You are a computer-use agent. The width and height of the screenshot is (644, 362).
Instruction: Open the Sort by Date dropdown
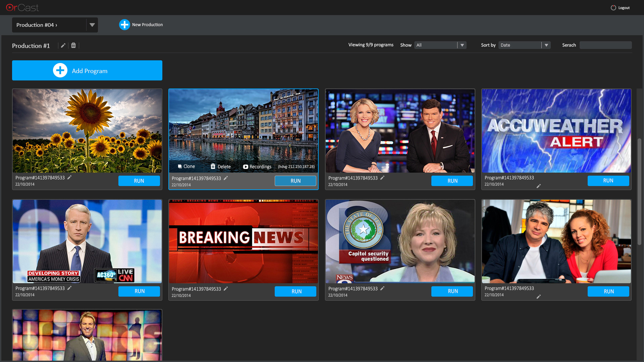(546, 45)
